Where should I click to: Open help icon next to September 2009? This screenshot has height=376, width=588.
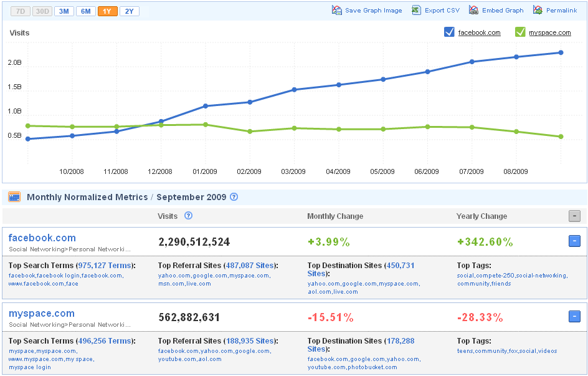click(x=234, y=196)
